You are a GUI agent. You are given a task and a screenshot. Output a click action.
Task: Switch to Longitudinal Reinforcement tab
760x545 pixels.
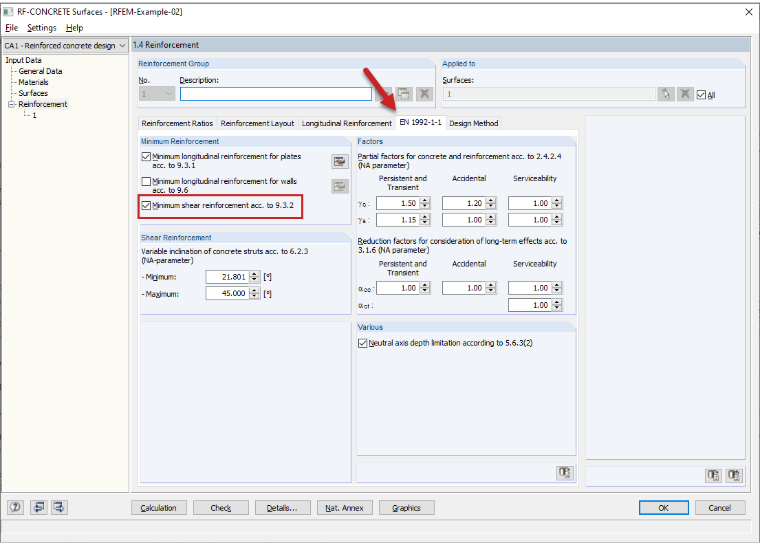pos(347,123)
